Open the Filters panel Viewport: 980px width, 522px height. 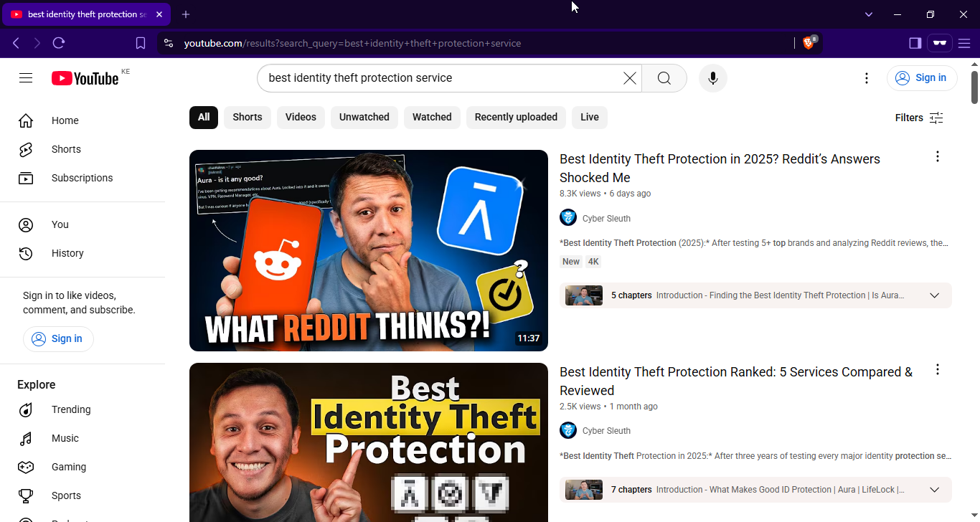tap(919, 118)
